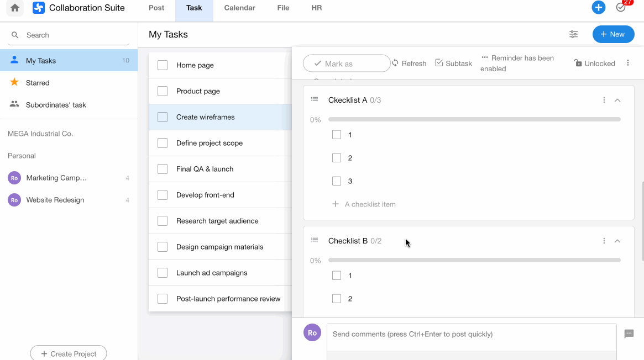
Task: Open the notifications checkmark icon with badge
Action: click(x=621, y=8)
